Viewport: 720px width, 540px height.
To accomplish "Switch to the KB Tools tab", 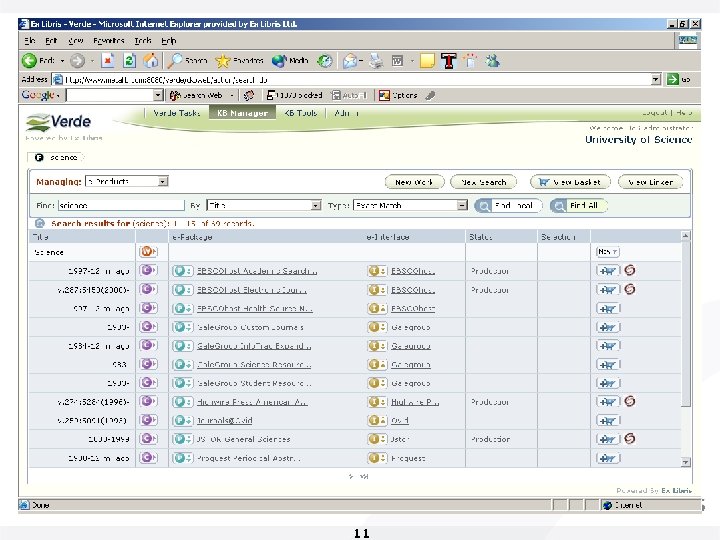I will pos(300,112).
